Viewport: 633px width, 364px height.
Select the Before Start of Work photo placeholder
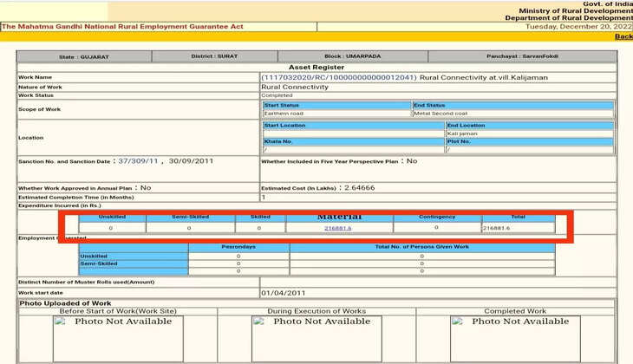118,338
